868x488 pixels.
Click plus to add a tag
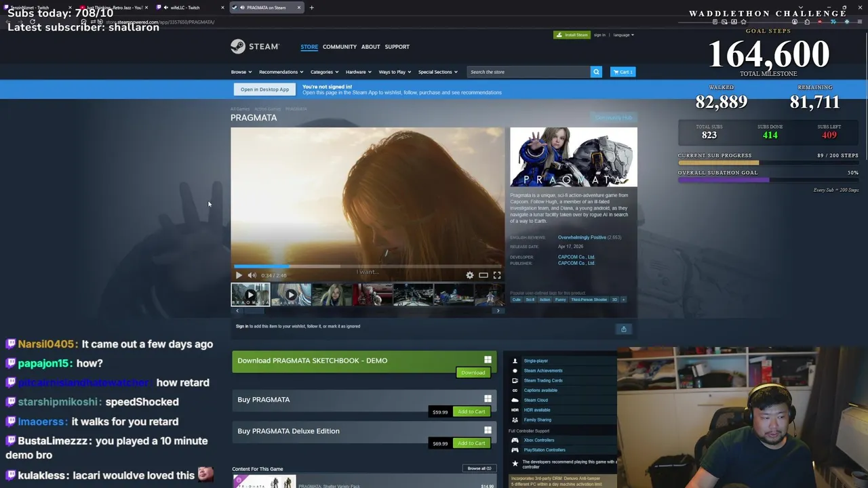click(x=623, y=300)
